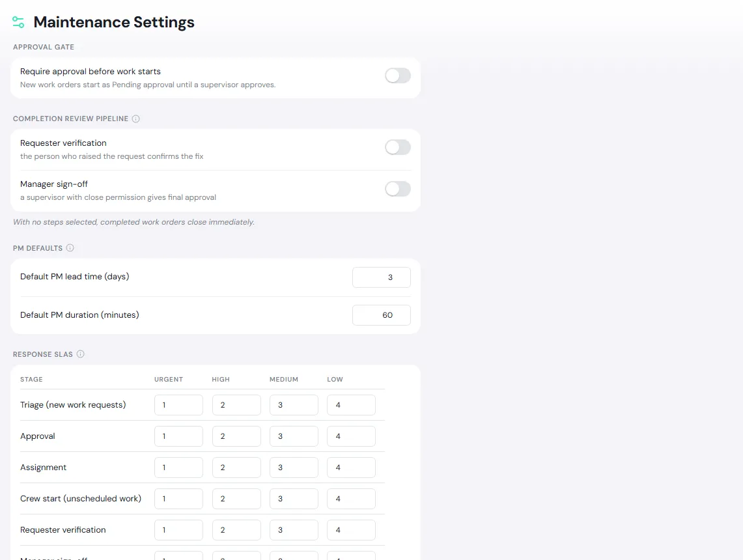Screen dimensions: 743x560
Task: Edit Default PM lead time field
Action: pyautogui.click(x=382, y=277)
